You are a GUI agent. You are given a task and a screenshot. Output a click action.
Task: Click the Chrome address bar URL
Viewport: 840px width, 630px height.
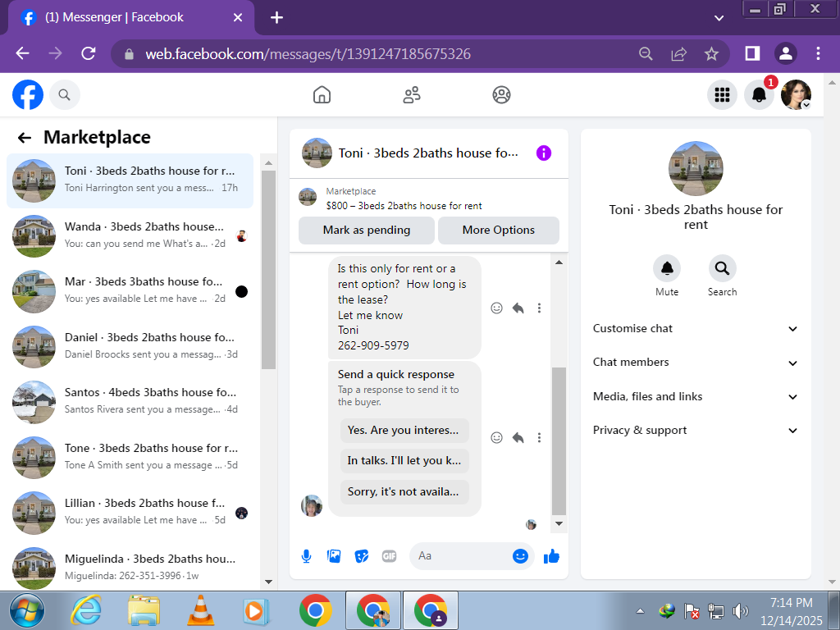coord(308,53)
